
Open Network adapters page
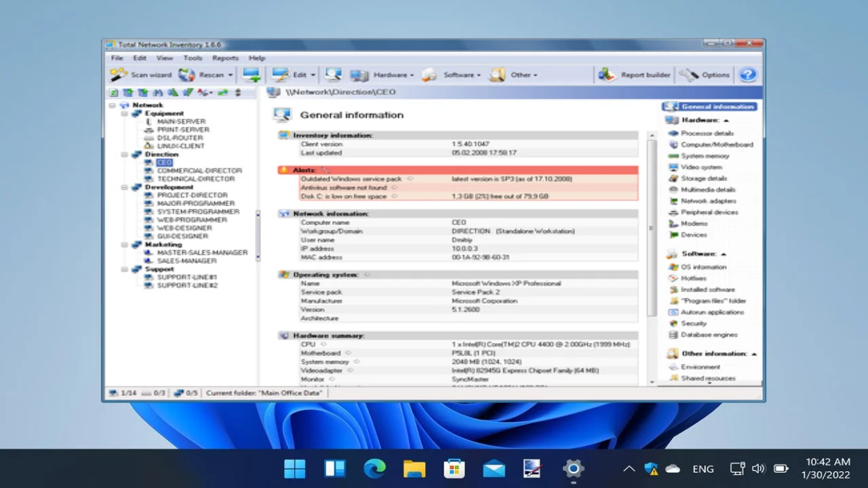(x=709, y=201)
